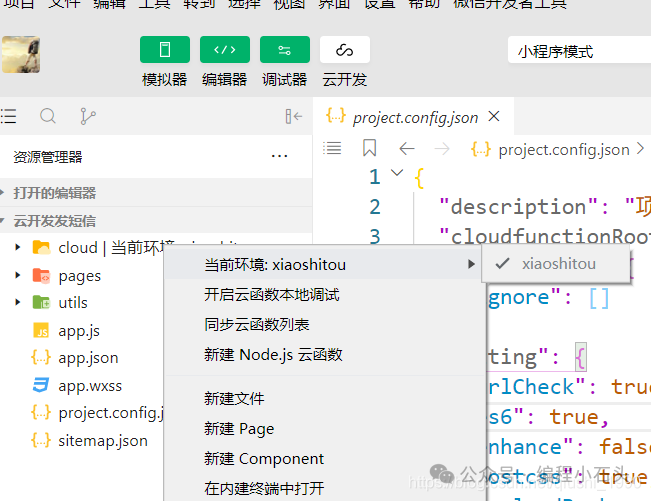Screen dimensions: 651x501
Task: Click project.config.json breadcrumb
Action: point(564,150)
